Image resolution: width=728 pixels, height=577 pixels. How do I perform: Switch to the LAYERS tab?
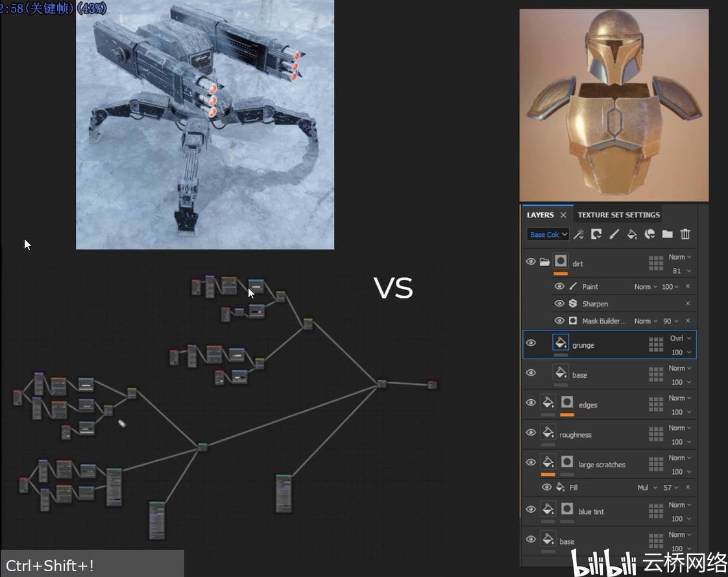coord(540,215)
